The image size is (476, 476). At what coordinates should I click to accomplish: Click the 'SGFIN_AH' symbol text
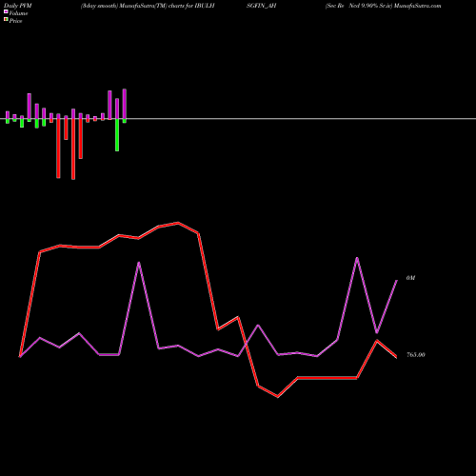pos(262,6)
